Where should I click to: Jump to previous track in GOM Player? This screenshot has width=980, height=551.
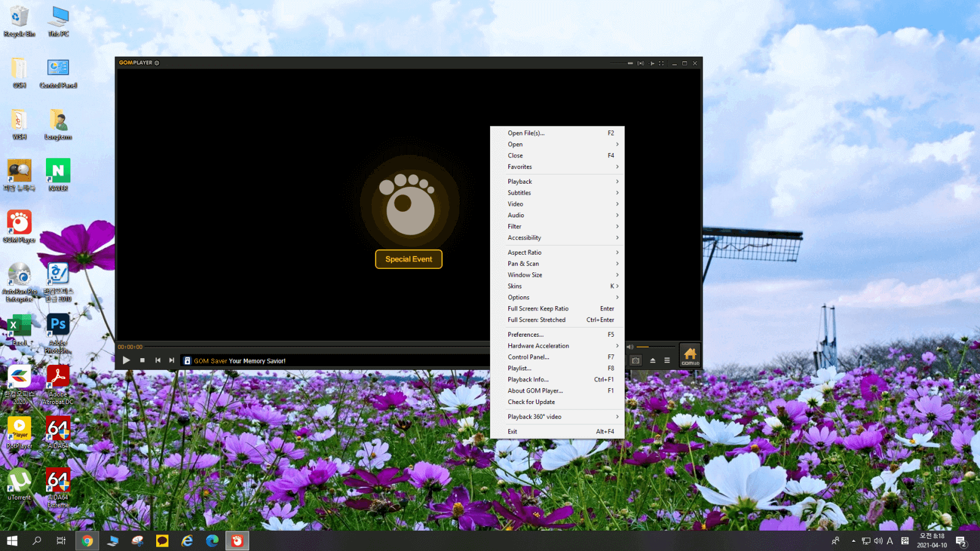click(157, 360)
